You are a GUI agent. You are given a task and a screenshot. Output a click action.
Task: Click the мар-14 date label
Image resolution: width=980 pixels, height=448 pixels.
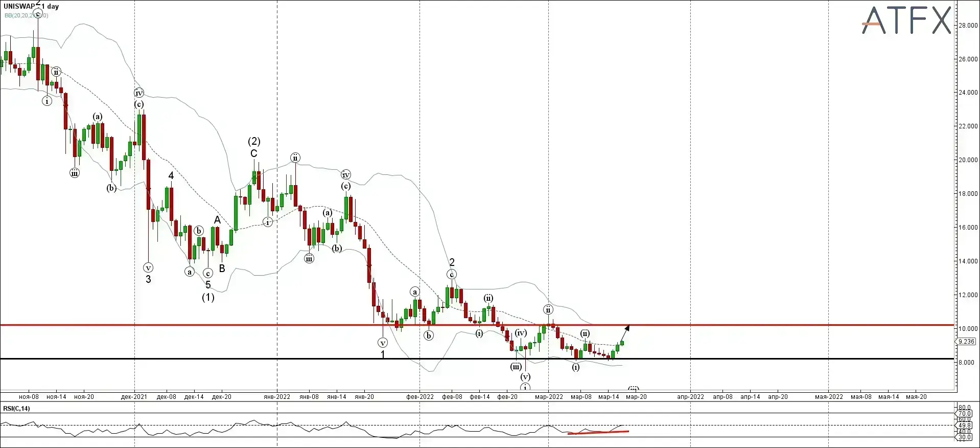(x=609, y=396)
